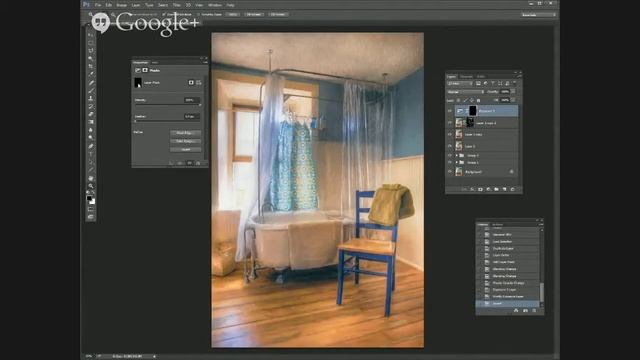Expand Group 2 disclosure triangle

tap(457, 156)
